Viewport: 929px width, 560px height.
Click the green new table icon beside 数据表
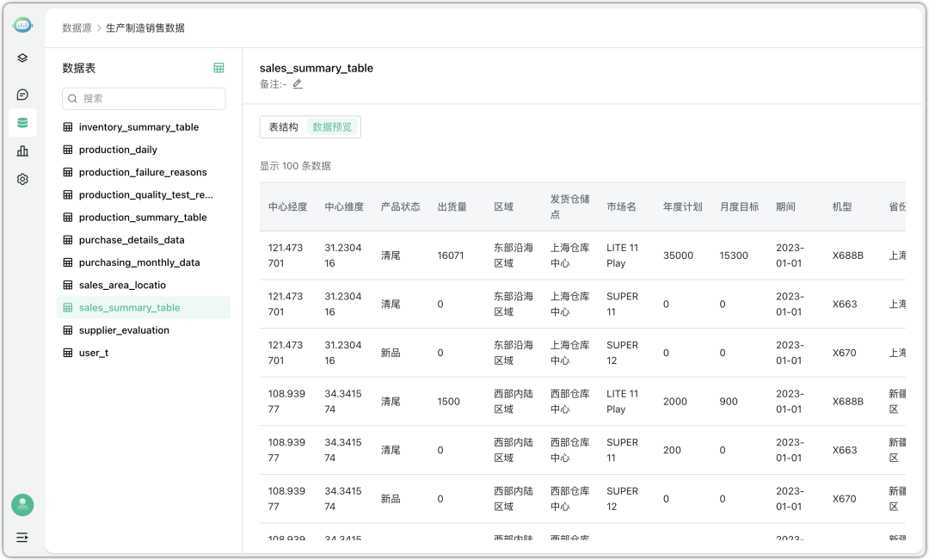click(219, 66)
